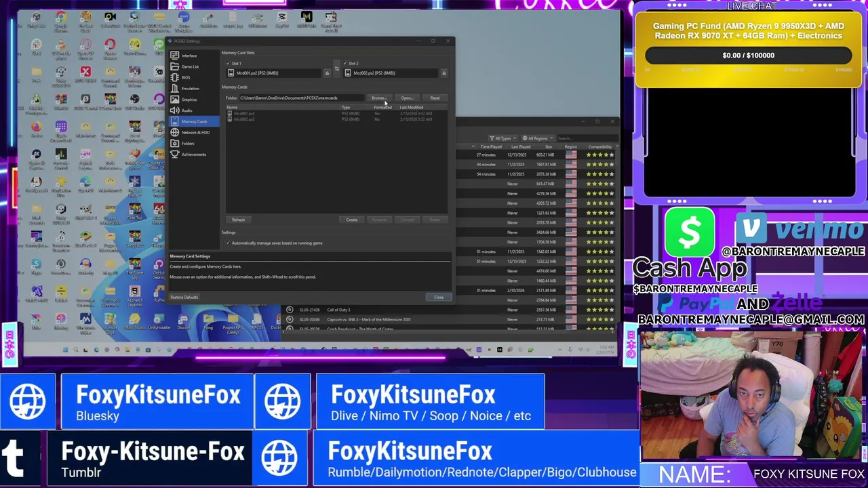The image size is (868, 488).
Task: Swap memory cards between Slot 1 and Slot 2
Action: tap(337, 68)
